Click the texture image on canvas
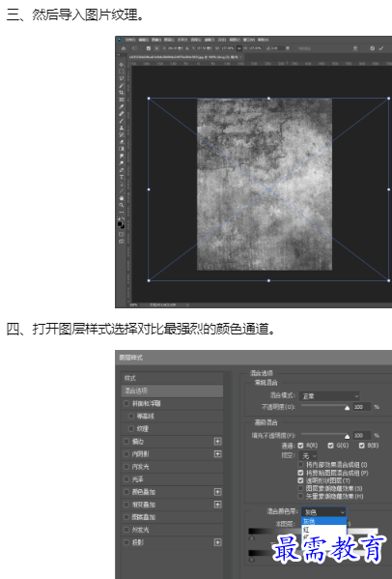 pyautogui.click(x=265, y=185)
